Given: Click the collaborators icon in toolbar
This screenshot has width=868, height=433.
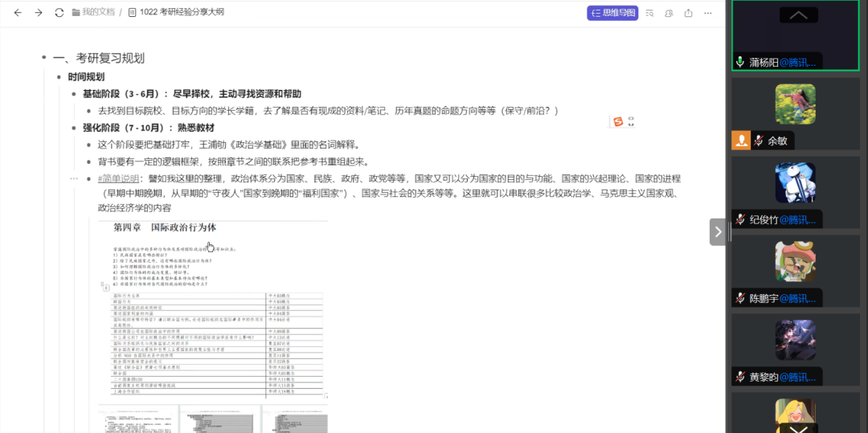Looking at the screenshot, I should 669,13.
